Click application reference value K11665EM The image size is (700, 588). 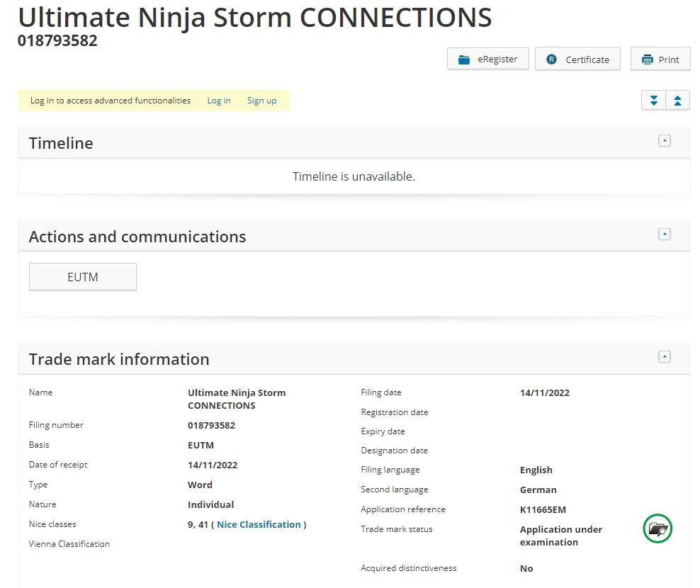click(x=543, y=509)
